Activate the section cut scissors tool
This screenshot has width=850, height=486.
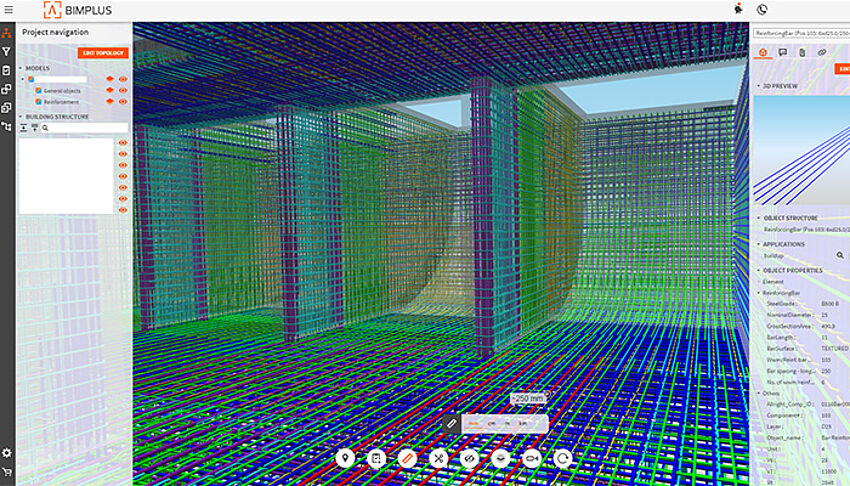point(438,458)
